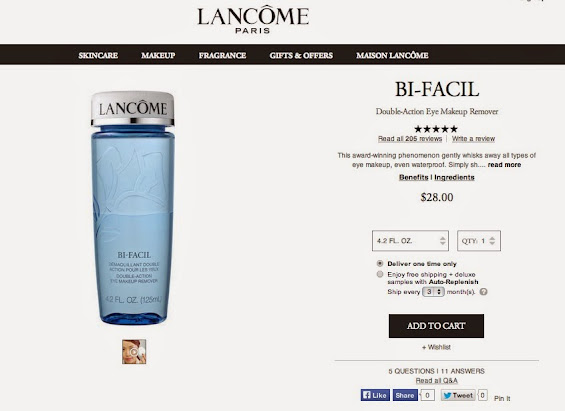Viewport: 565px width, 411px height.
Task: Click the Add to Cart button
Action: click(x=436, y=326)
